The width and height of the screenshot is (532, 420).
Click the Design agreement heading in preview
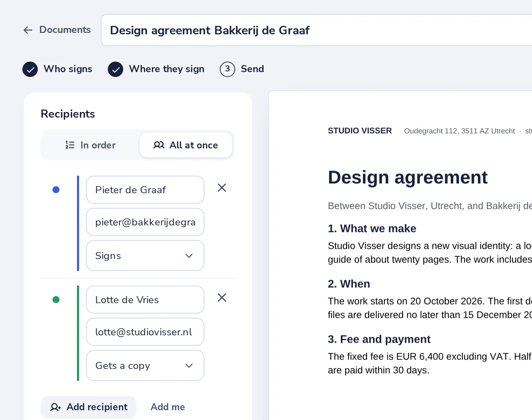pyautogui.click(x=408, y=177)
